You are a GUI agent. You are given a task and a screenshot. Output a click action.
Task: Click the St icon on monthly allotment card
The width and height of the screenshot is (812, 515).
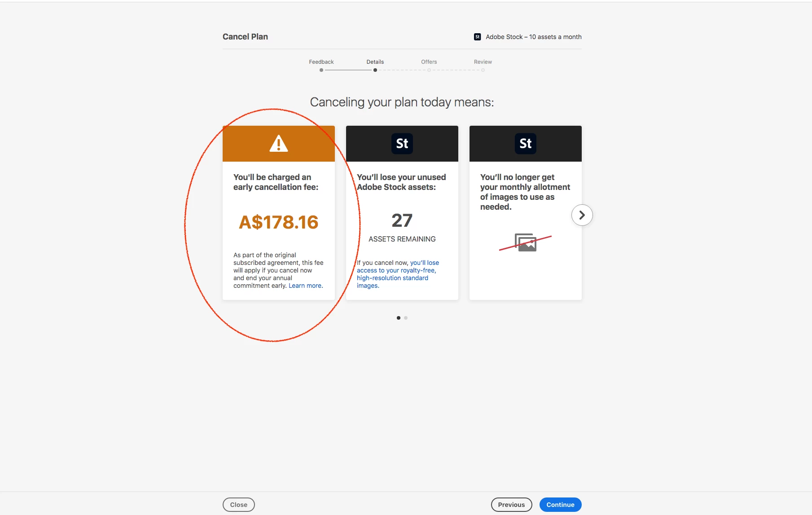click(526, 144)
